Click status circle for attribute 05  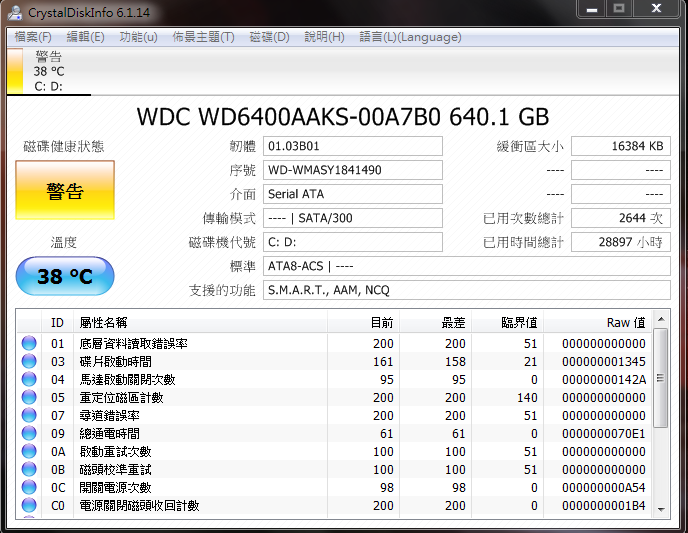(x=29, y=397)
